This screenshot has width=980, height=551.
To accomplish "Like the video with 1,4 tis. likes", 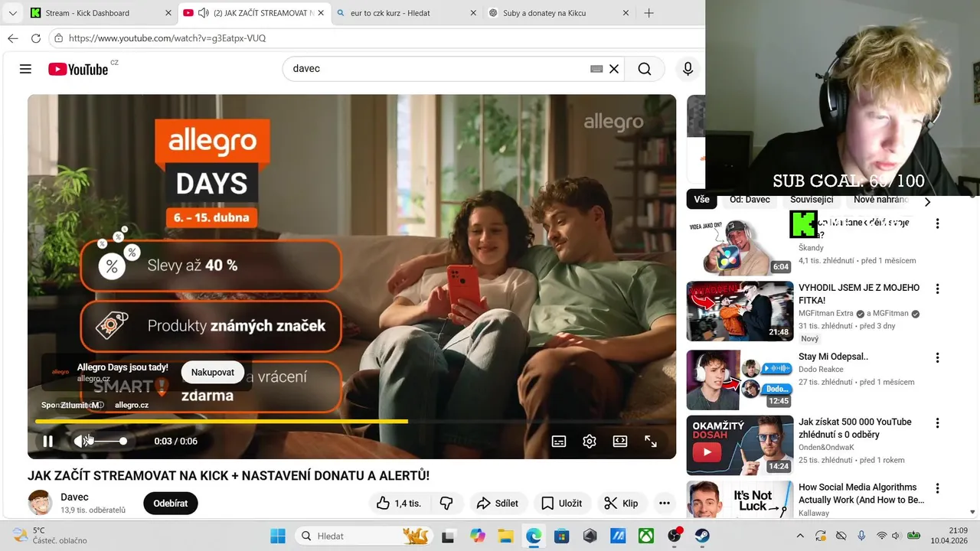I will 398,503.
